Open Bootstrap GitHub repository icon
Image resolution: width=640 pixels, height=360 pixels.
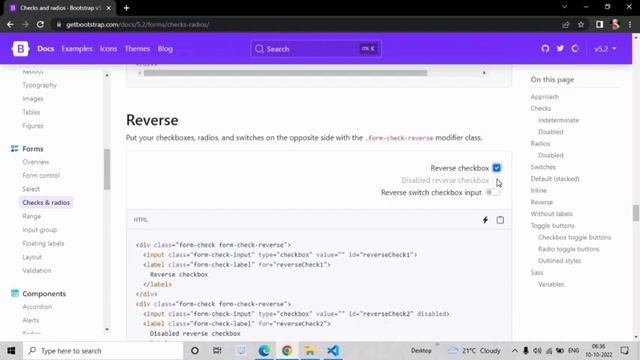pos(545,49)
